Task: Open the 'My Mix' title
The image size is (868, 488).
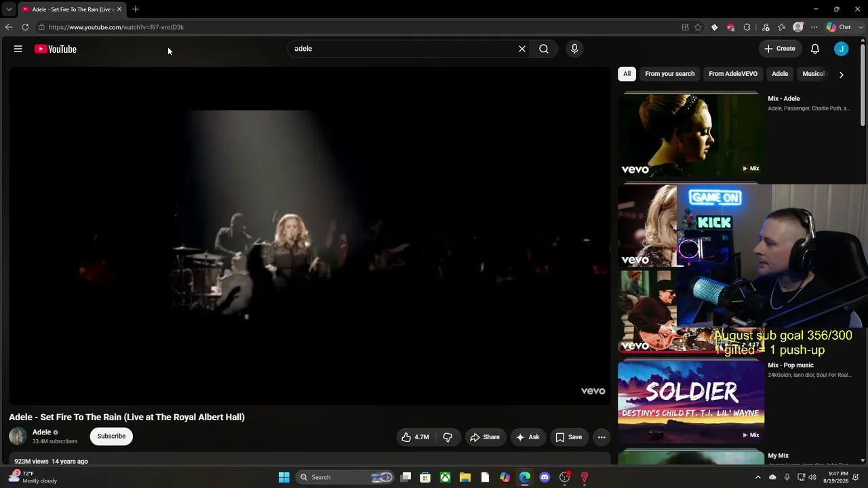Action: [778, 456]
